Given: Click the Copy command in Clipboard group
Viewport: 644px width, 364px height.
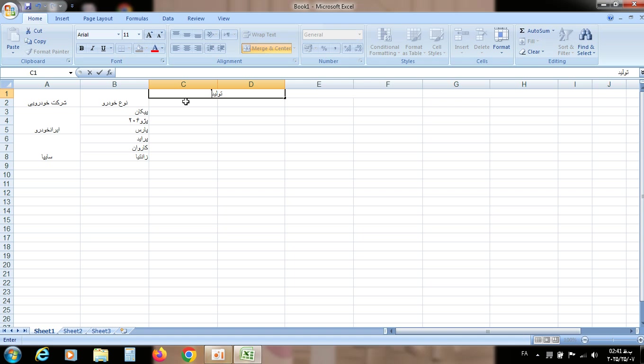Looking at the screenshot, I should [x=36, y=41].
